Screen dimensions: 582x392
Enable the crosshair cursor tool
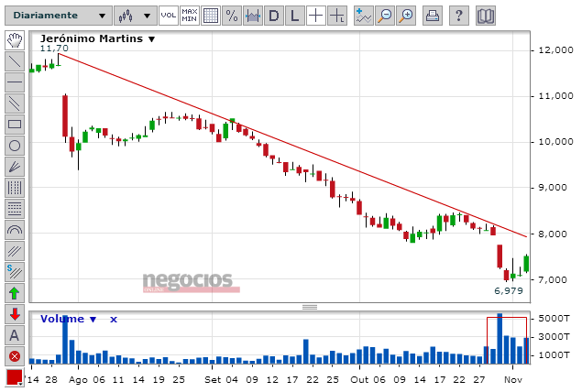pyautogui.click(x=316, y=16)
